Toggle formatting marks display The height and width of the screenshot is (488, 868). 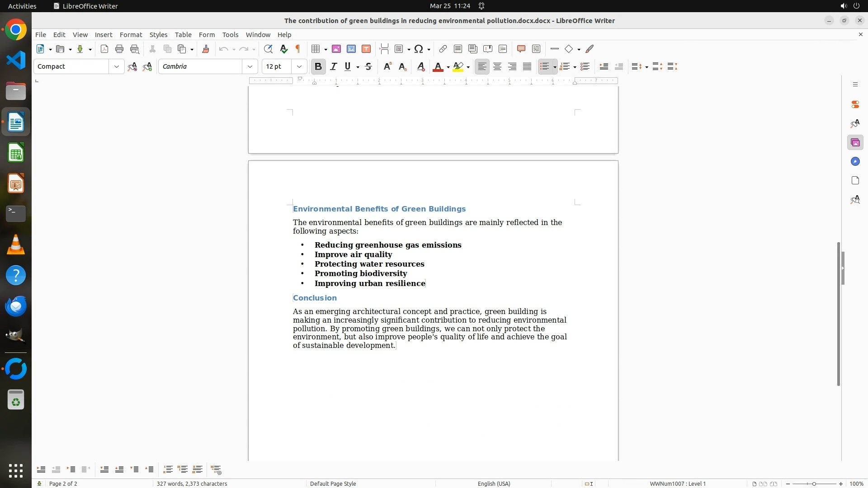pos(298,49)
